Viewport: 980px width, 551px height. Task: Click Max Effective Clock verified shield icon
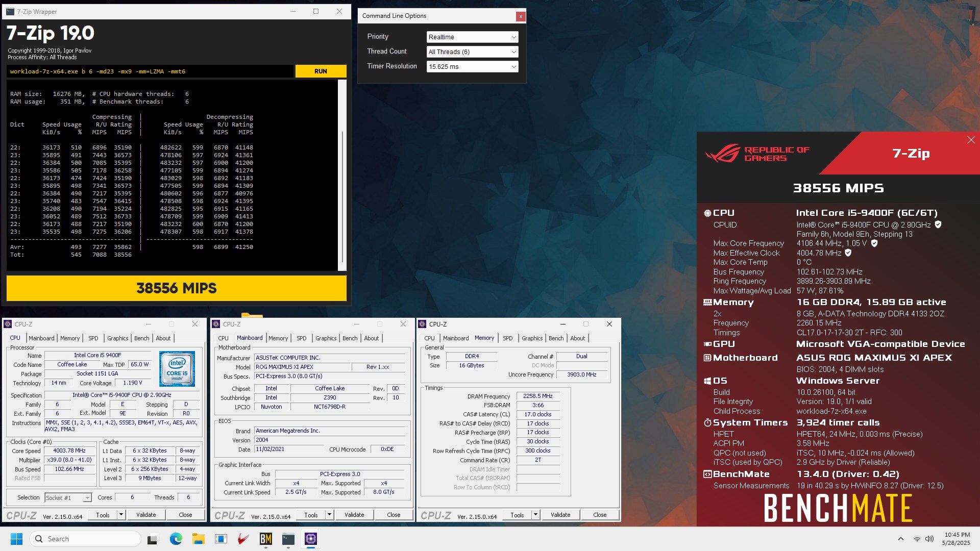coord(848,253)
